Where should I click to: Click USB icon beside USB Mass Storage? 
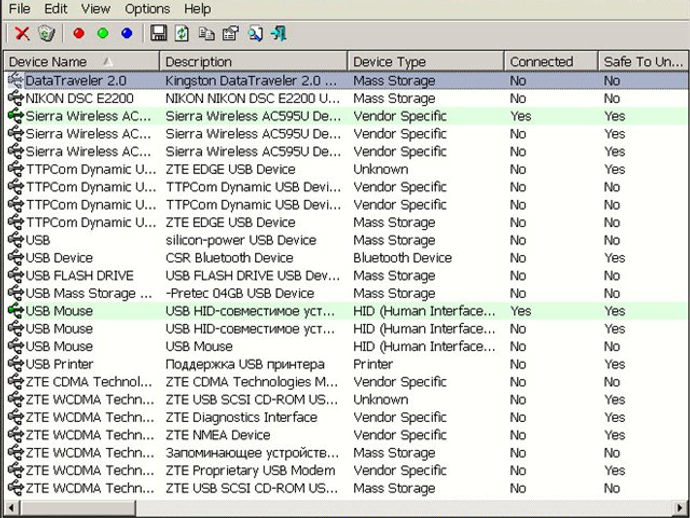(x=15, y=293)
